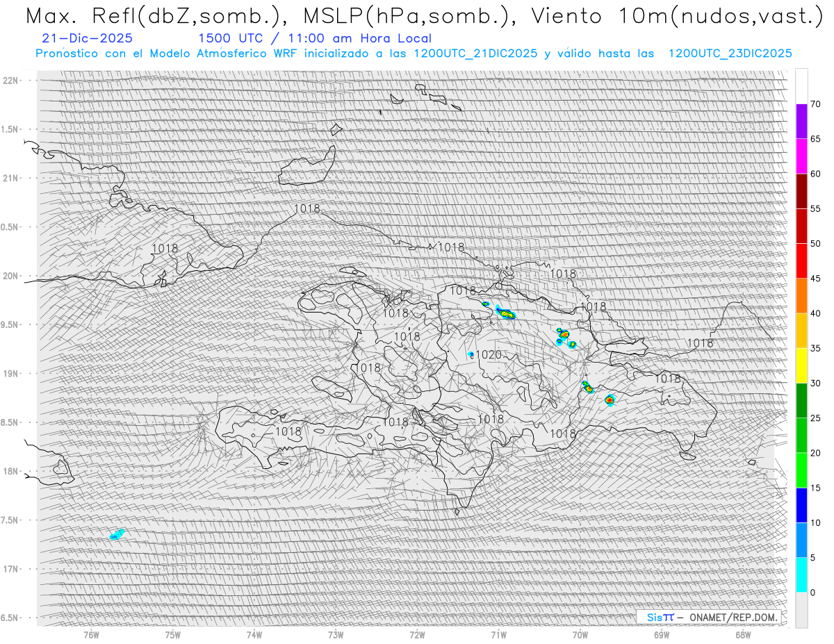Image resolution: width=834 pixels, height=644 pixels.
Task: Click the longitude label 74W
Action: pyautogui.click(x=254, y=635)
